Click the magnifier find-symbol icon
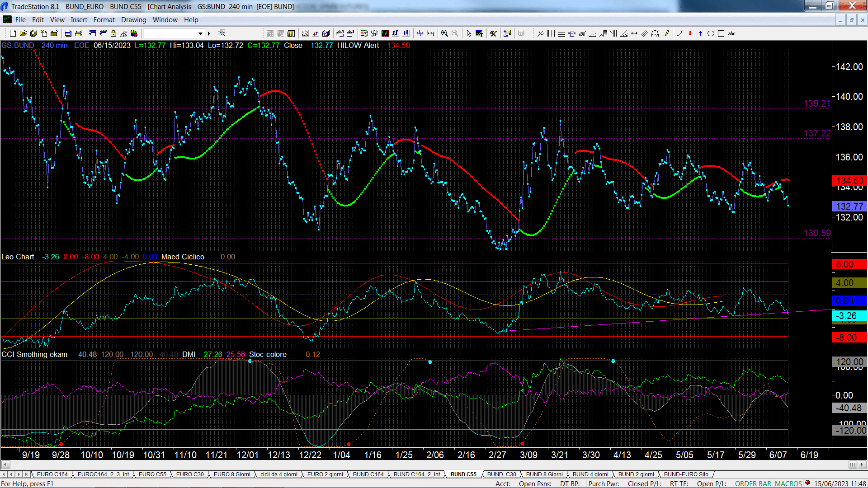The height and width of the screenshot is (488, 868). pyautogui.click(x=222, y=33)
